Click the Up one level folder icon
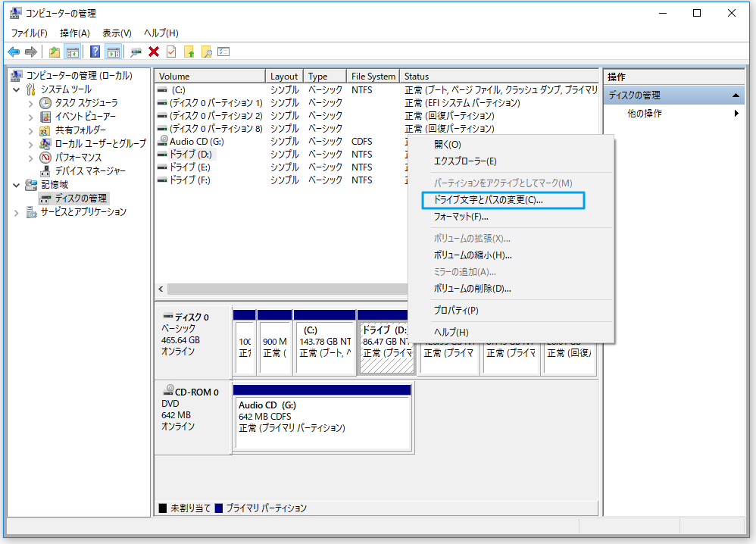This screenshot has width=756, height=544. pyautogui.click(x=55, y=52)
